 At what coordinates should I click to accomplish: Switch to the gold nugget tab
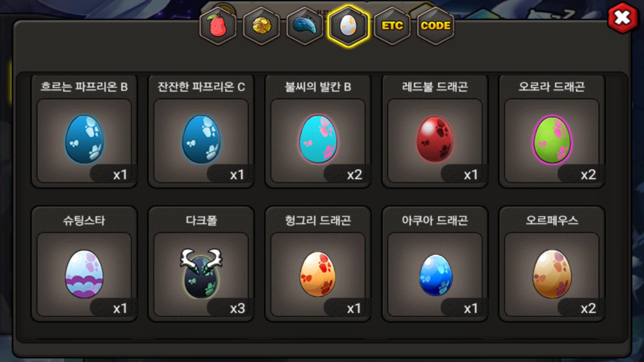click(x=262, y=26)
